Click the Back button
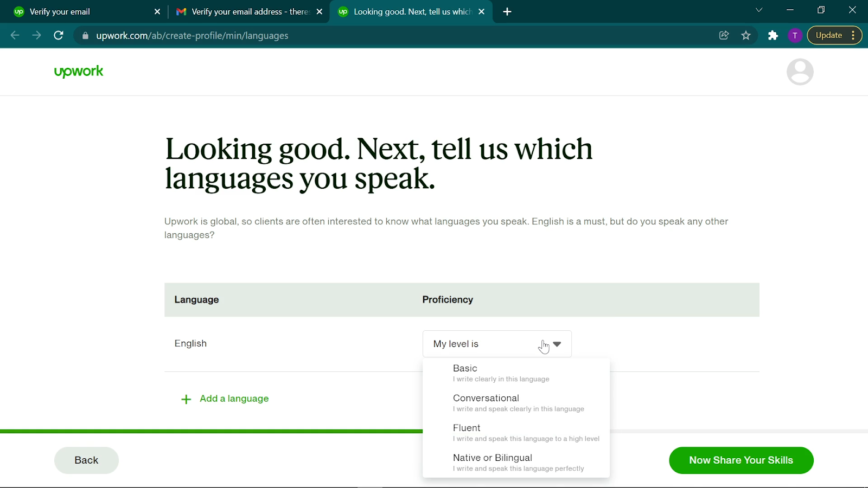This screenshot has height=488, width=868. pos(86,460)
